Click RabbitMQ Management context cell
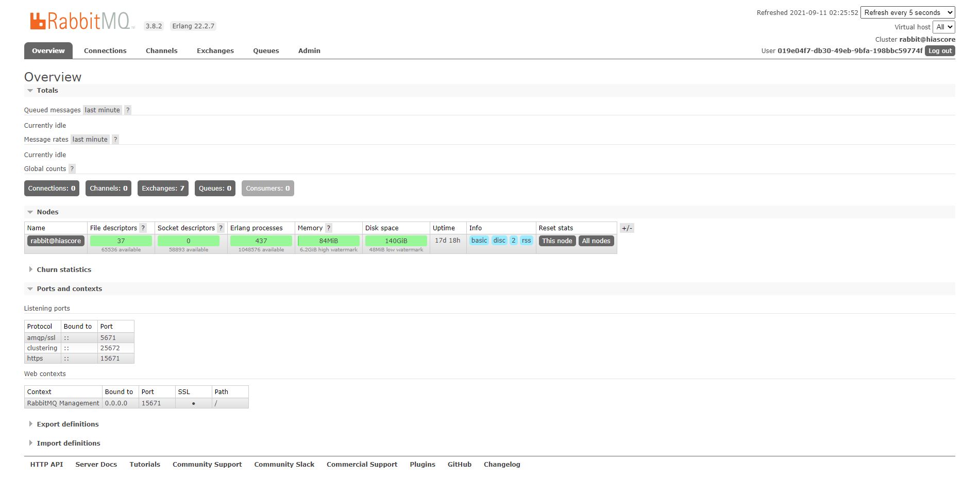Image resolution: width=980 pixels, height=477 pixels. coord(63,403)
